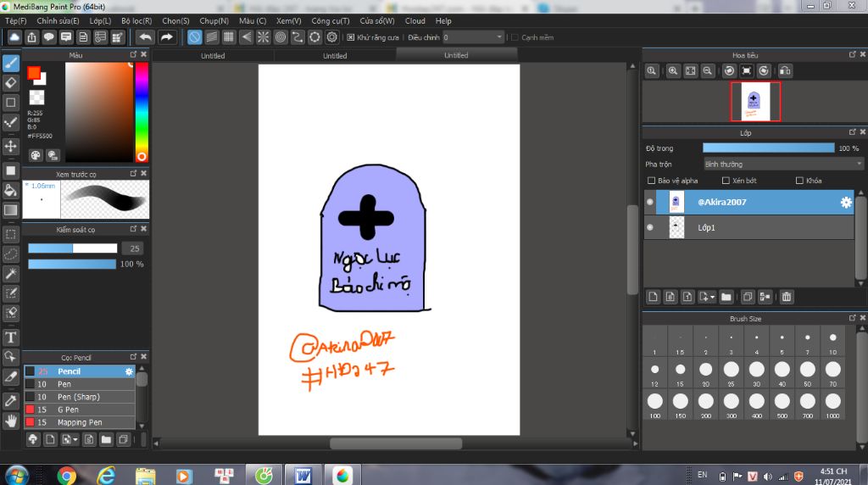868x485 pixels.
Task: Click the canvas horizontal scrollbar
Action: click(396, 443)
